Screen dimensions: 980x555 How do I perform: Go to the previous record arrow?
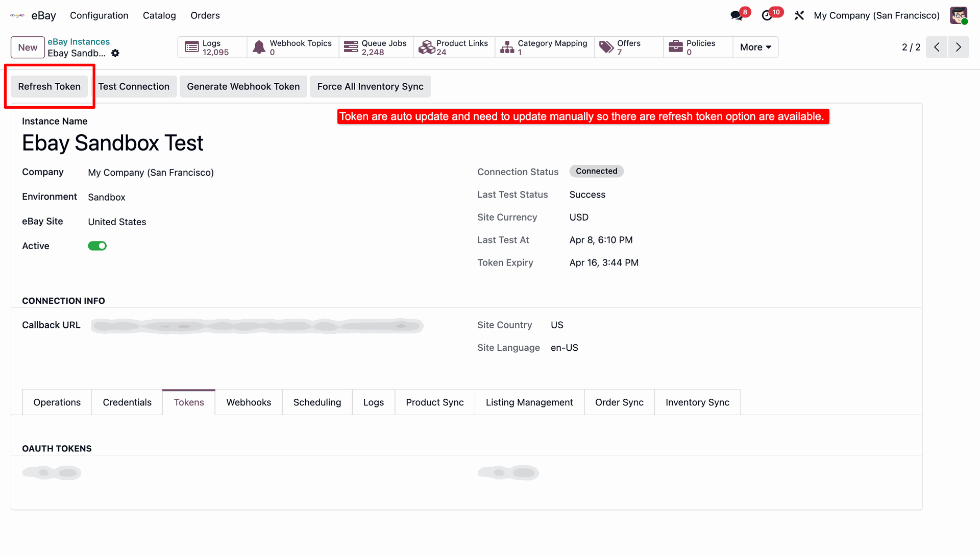[937, 47]
